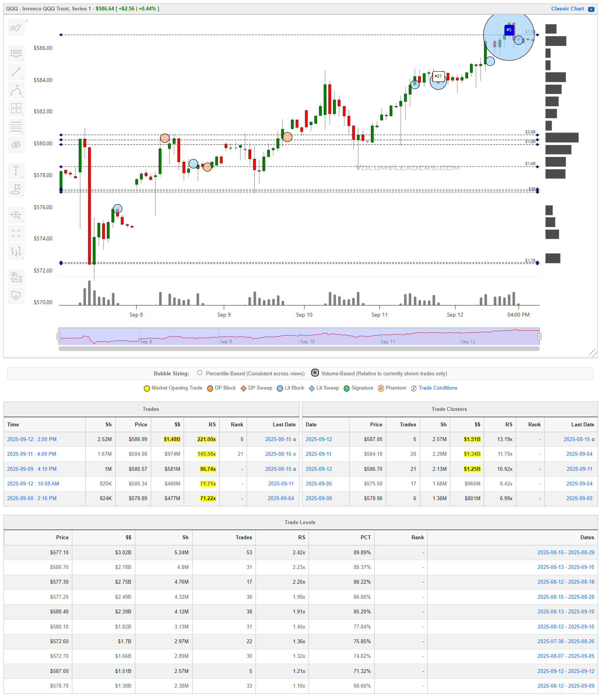Select the ABC pattern drawing tool
Image resolution: width=600 pixels, height=700 pixels.
click(16, 90)
